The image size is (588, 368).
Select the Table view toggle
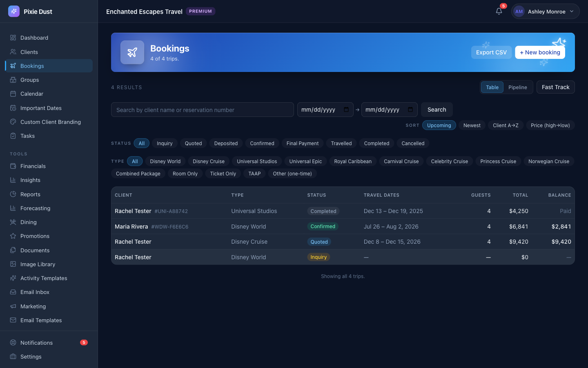[492, 87]
